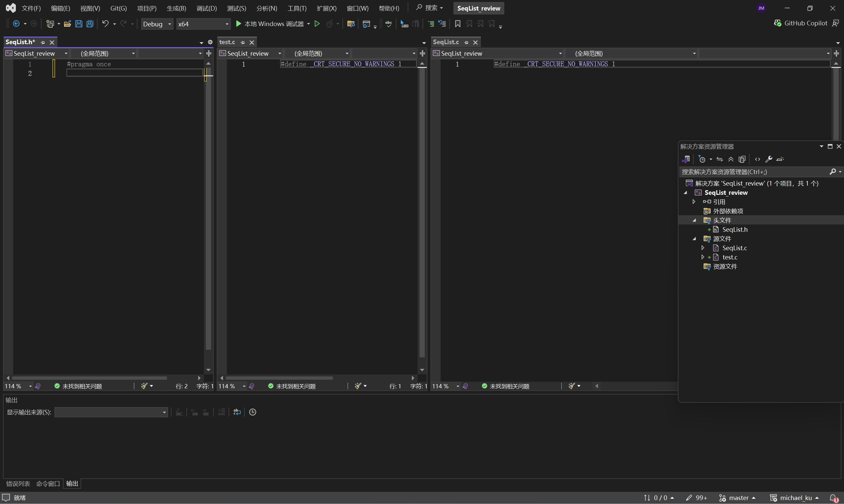Click the Save All toolbar icon

(x=90, y=24)
